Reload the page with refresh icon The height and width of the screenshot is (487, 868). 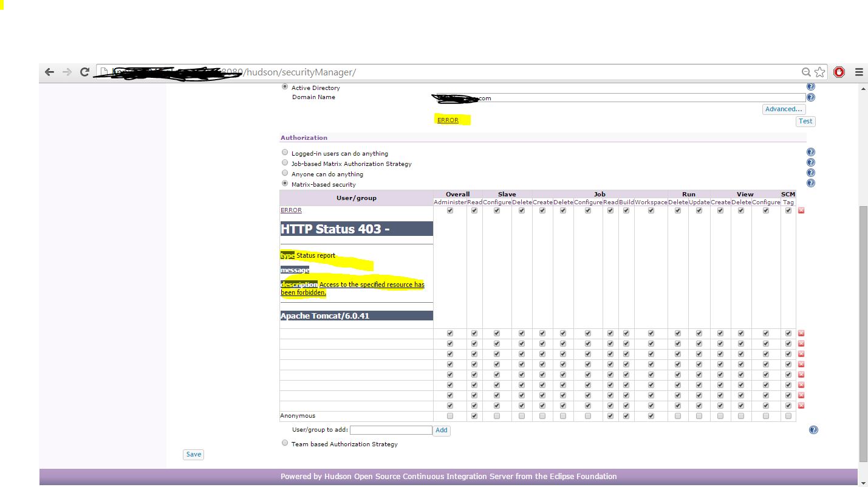84,72
